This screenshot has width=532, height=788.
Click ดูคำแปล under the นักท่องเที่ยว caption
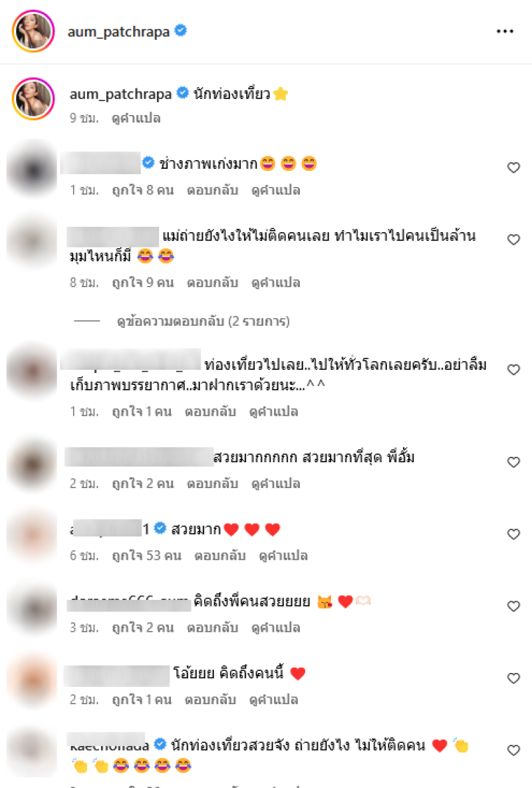point(136,118)
